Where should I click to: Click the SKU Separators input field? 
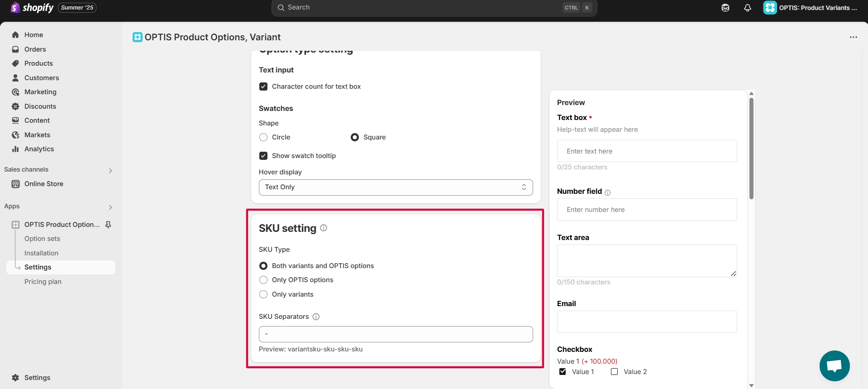[396, 334]
